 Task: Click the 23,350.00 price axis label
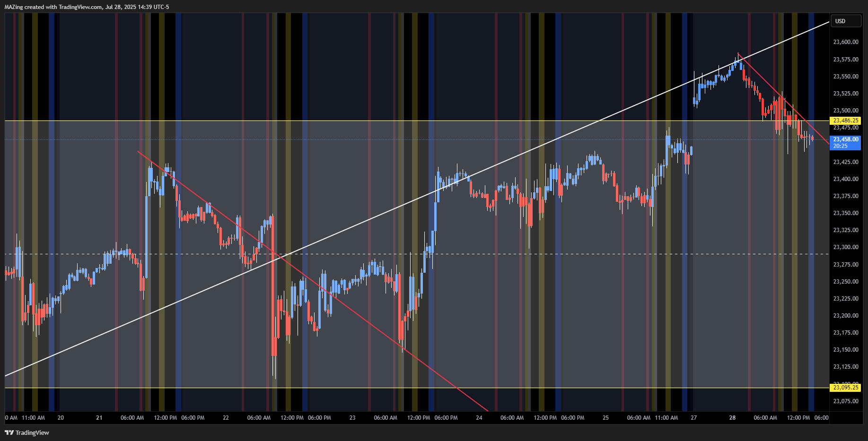click(x=846, y=213)
